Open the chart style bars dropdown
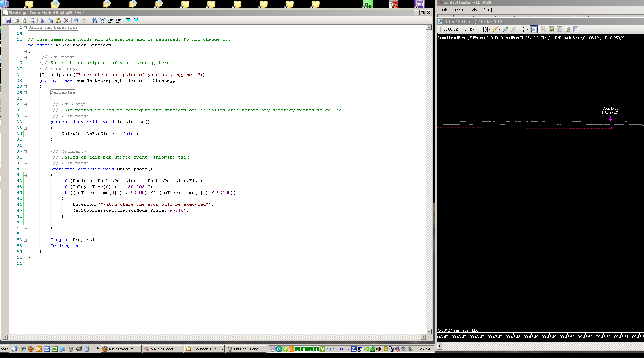644x358 pixels. point(486,29)
